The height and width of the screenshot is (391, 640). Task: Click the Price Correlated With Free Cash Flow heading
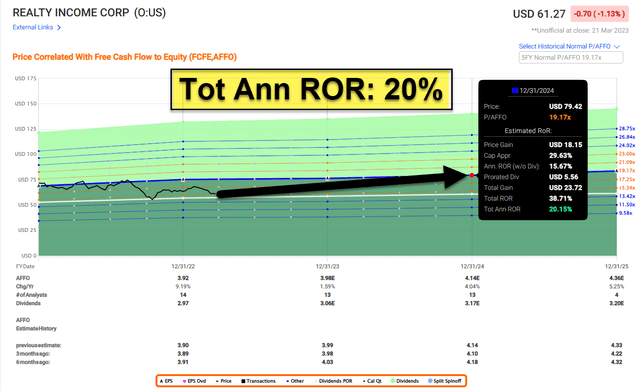[x=124, y=57]
